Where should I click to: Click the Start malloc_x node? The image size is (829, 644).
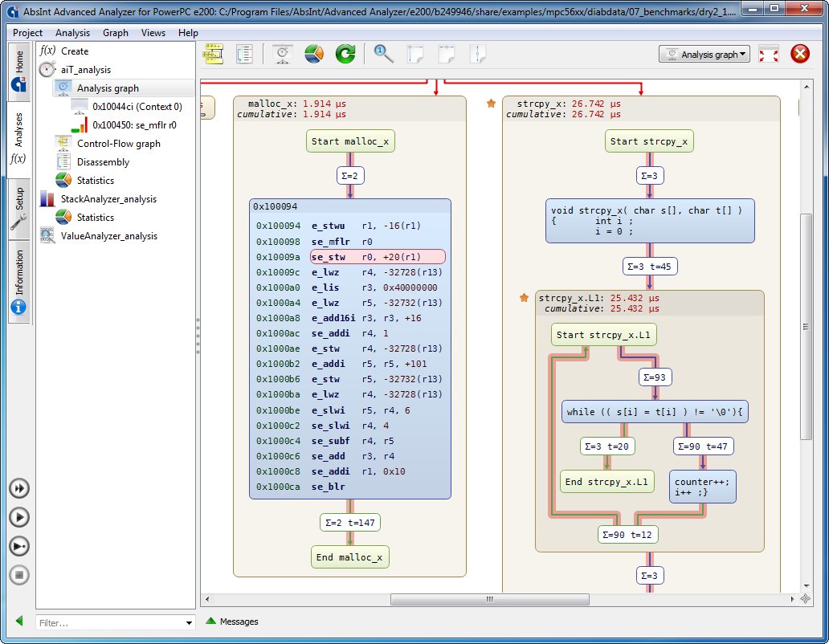350,141
